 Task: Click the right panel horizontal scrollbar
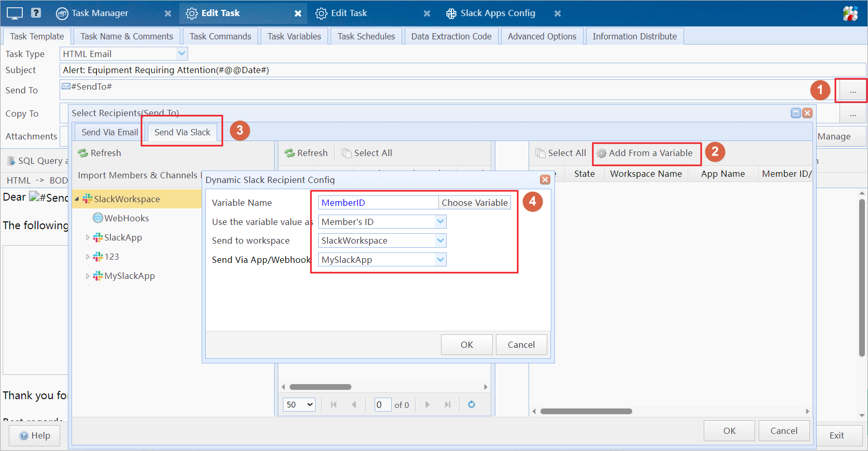(586, 411)
